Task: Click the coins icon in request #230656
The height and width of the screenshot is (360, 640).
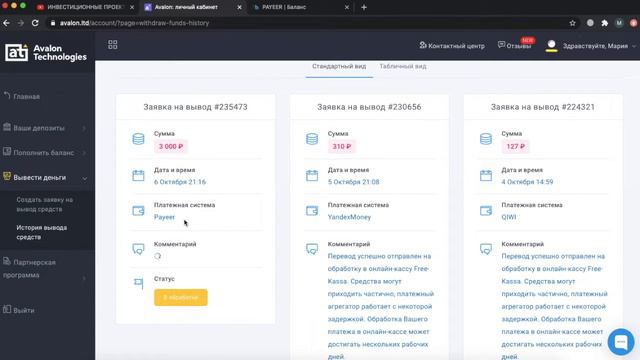Action: tap(312, 139)
